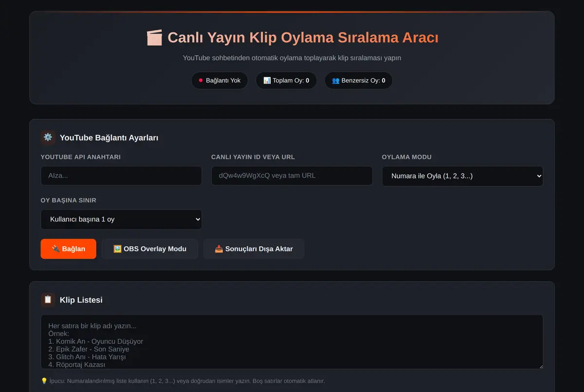
Task: Click inside the Klip Listesi textarea
Action: point(292,342)
